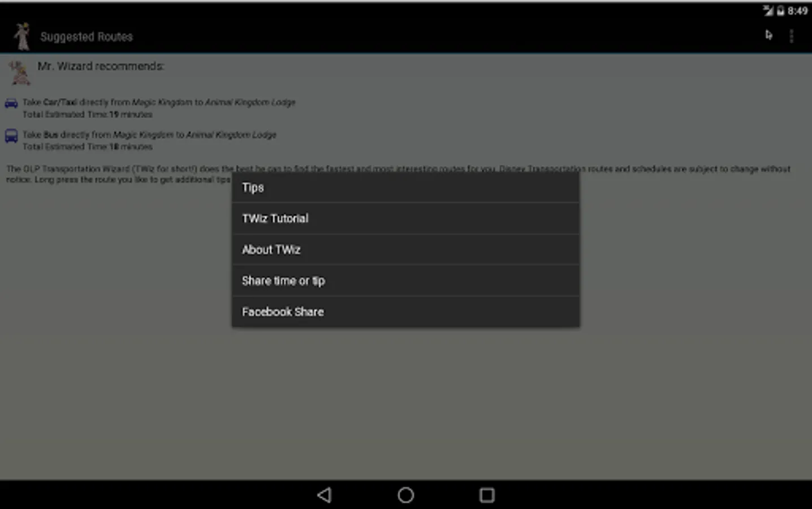The image size is (812, 509).
Task: Tap the three-dot overflow menu icon
Action: tap(791, 36)
